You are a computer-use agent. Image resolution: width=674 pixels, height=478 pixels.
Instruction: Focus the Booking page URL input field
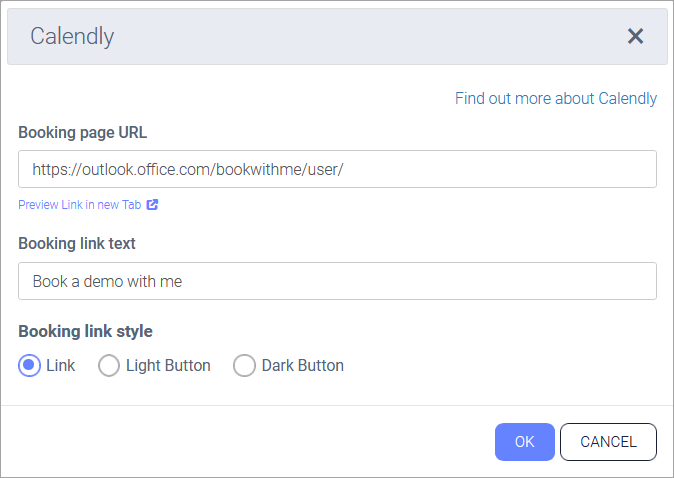tap(337, 169)
